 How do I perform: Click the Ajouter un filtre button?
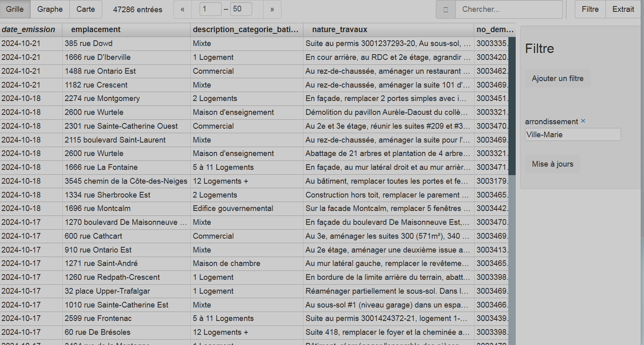(x=557, y=79)
